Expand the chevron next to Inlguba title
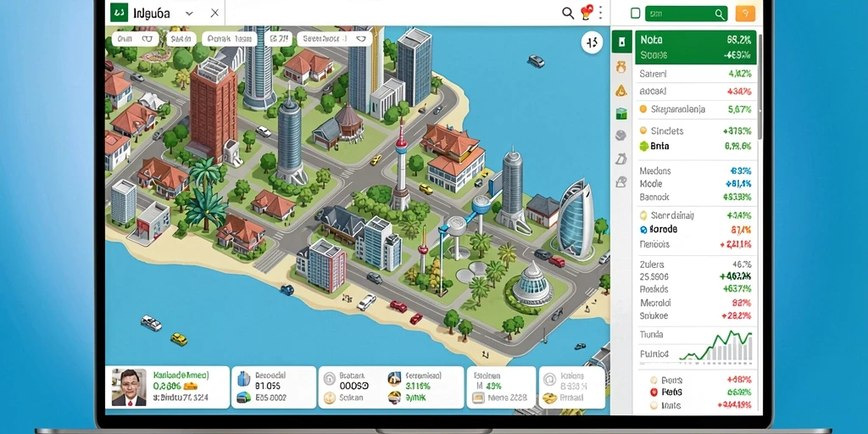The height and width of the screenshot is (434, 868). tap(189, 13)
